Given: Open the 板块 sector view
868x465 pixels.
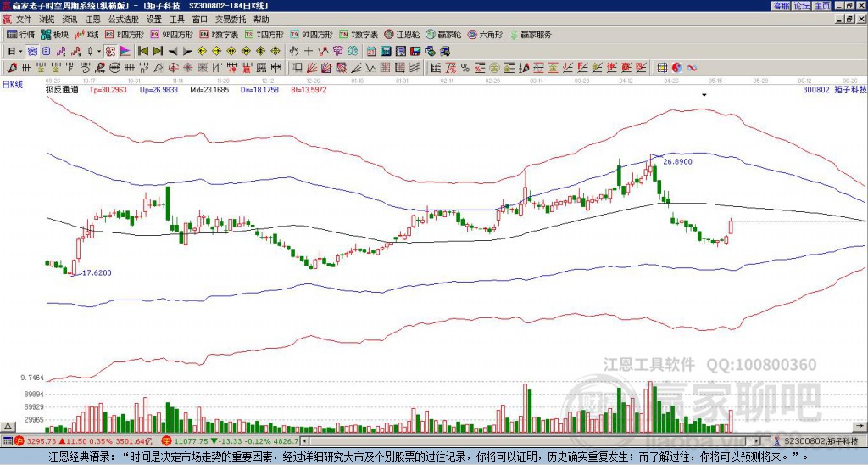Looking at the screenshot, I should pos(55,34).
